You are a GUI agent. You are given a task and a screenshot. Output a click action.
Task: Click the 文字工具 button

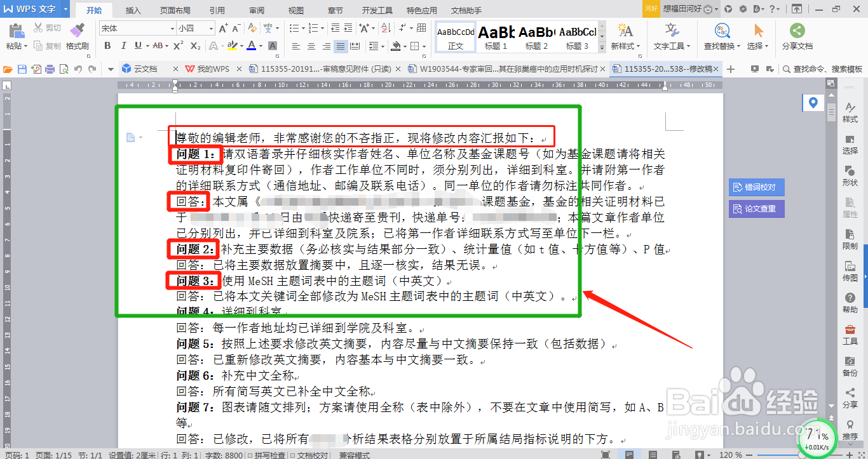tap(672, 37)
